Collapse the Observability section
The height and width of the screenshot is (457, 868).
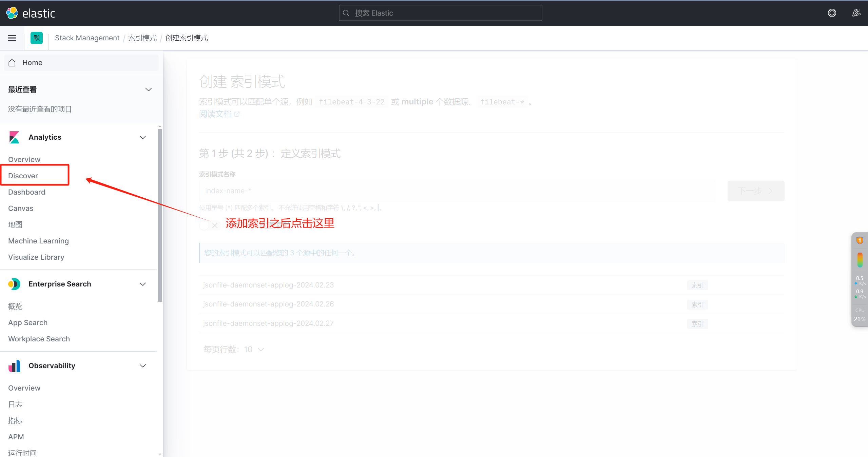click(143, 366)
